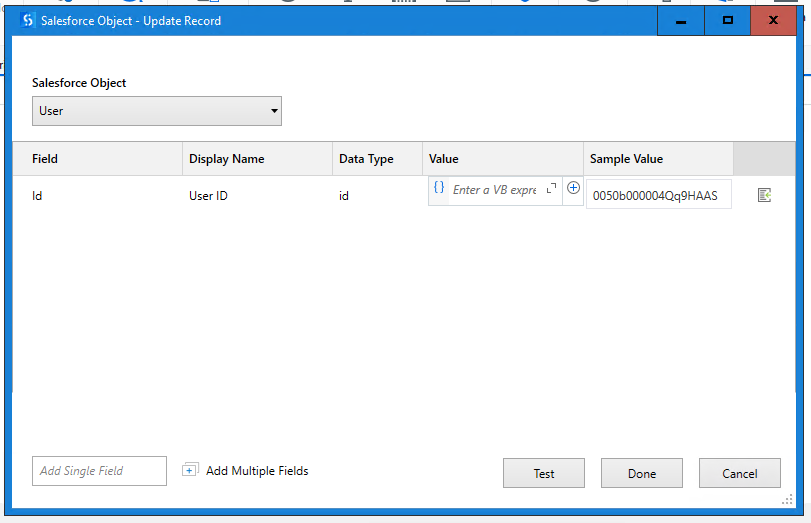Click the Add Multiple Fields link
The height and width of the screenshot is (523, 811).
coord(257,471)
